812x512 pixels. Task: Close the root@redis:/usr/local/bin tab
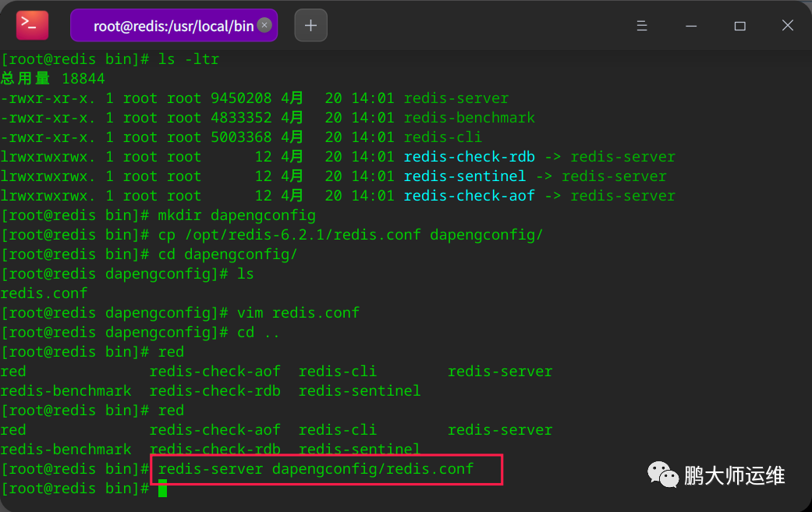point(264,25)
